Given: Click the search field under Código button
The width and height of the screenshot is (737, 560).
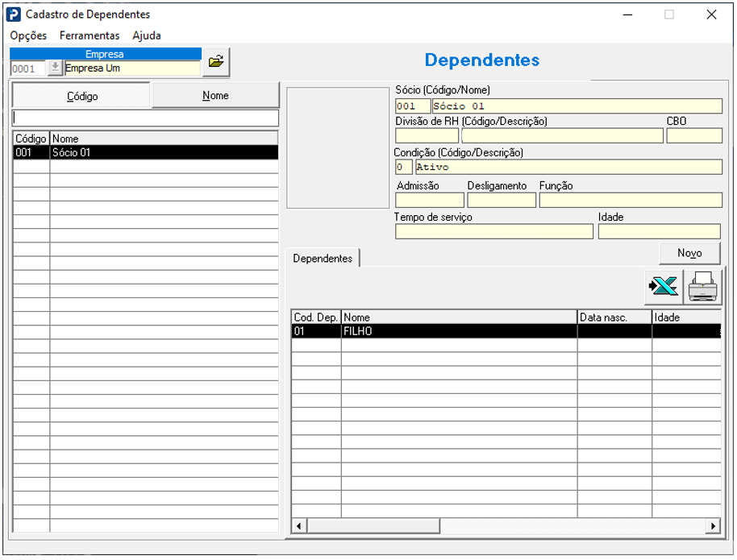Looking at the screenshot, I should [x=146, y=118].
